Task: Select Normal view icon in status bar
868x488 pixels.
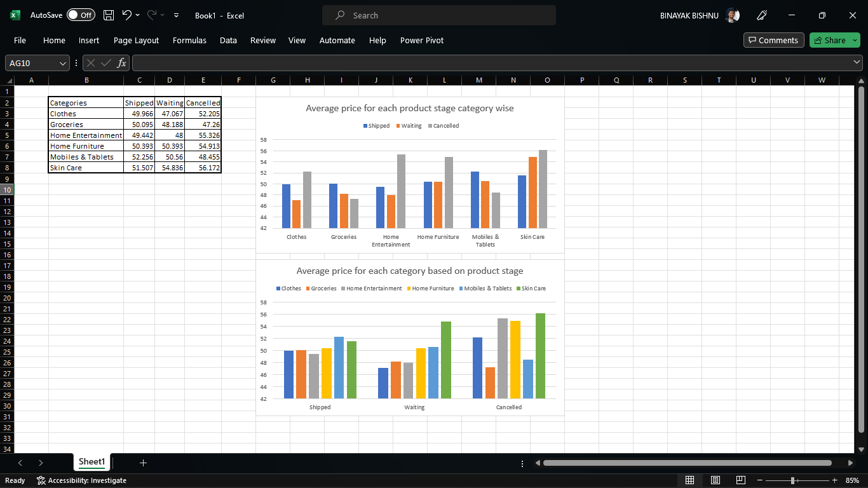Action: 690,480
